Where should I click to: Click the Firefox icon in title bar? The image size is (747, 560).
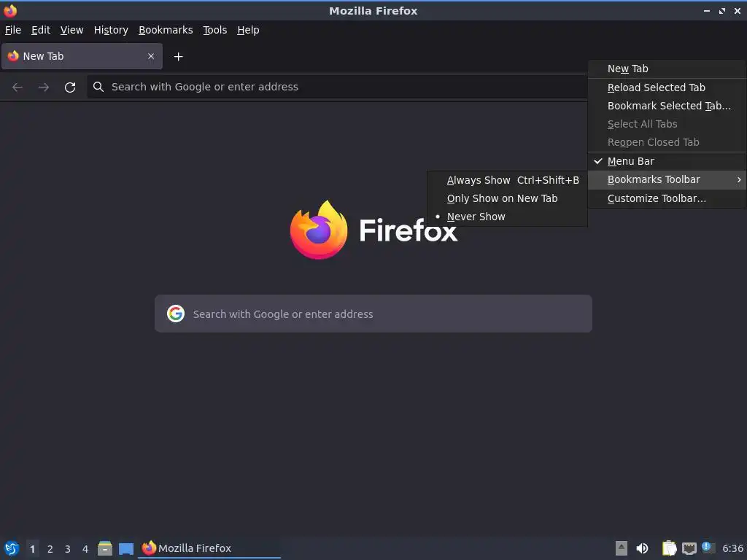coord(10,10)
